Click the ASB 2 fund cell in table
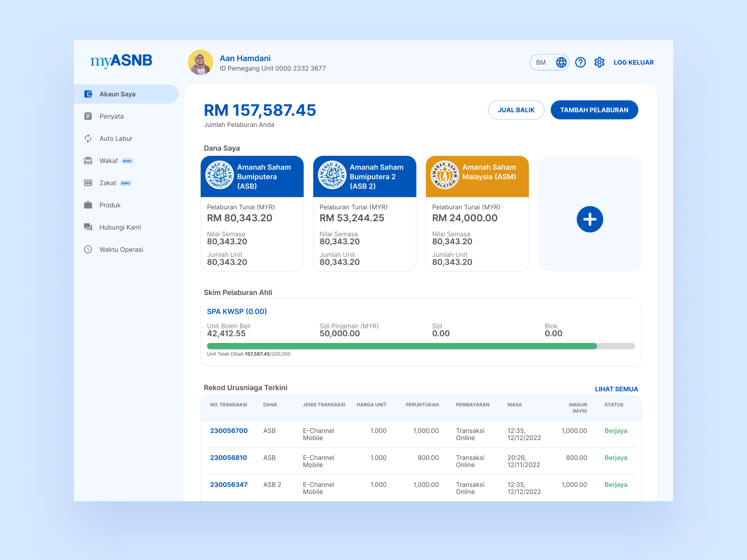747x560 pixels. click(272, 485)
